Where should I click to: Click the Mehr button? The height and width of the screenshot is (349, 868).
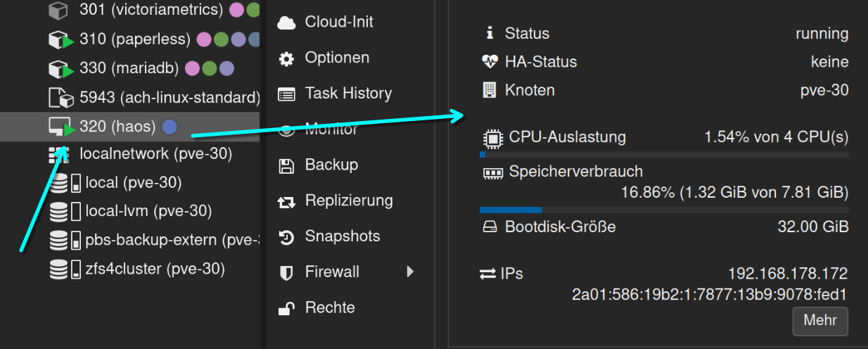coord(819,321)
